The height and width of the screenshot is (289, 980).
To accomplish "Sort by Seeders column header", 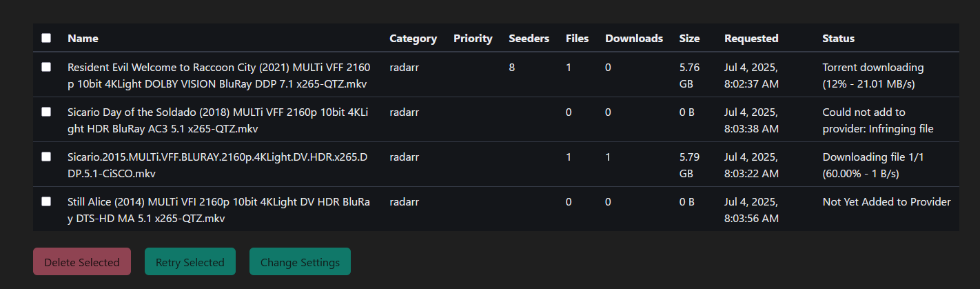I will point(529,38).
